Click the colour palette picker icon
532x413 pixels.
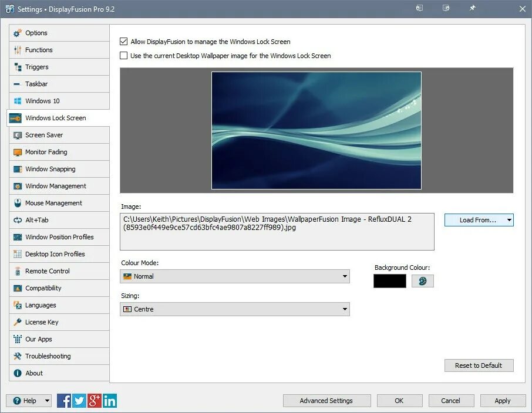[422, 281]
